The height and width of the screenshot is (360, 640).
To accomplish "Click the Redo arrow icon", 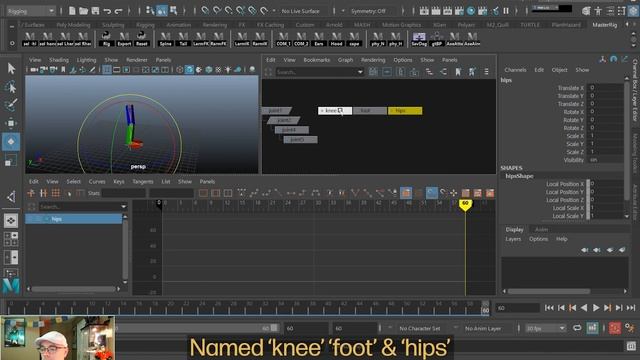I will coord(118,11).
